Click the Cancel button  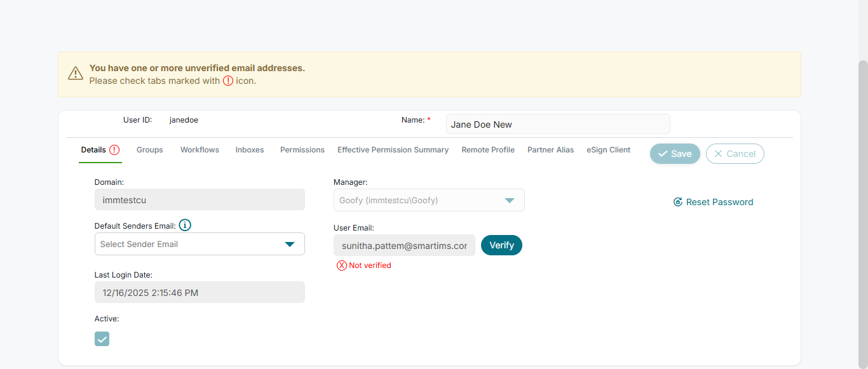point(735,154)
